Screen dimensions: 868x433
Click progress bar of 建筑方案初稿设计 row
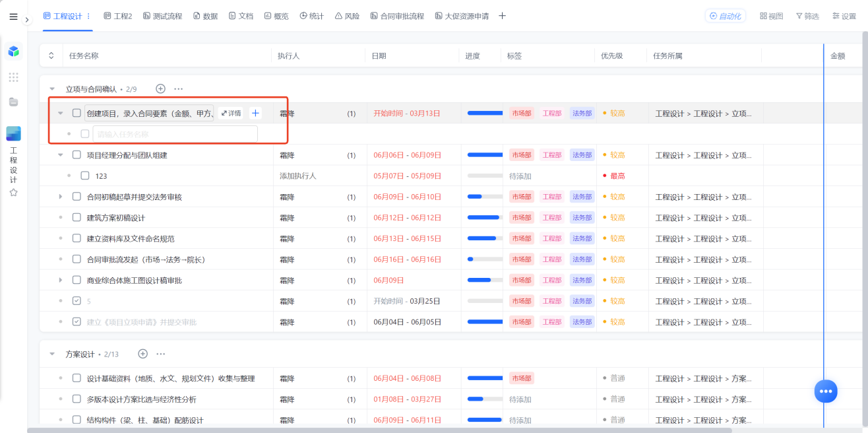pyautogui.click(x=485, y=218)
